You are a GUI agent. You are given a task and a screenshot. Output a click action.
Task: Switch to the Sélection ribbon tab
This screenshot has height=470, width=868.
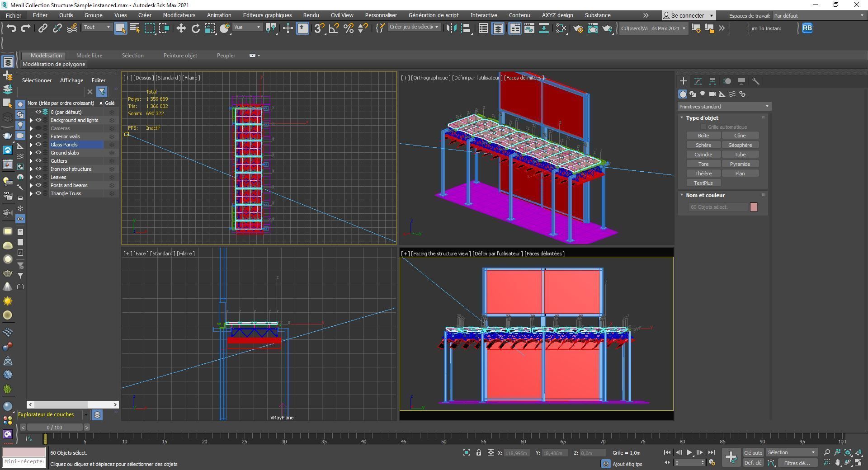click(132, 55)
